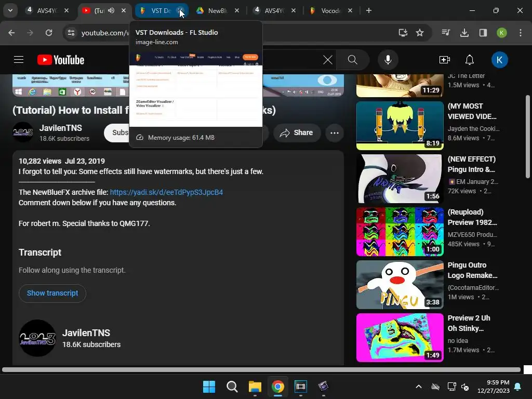Open the Pingu Outro Logo Remake title

tap(472, 270)
